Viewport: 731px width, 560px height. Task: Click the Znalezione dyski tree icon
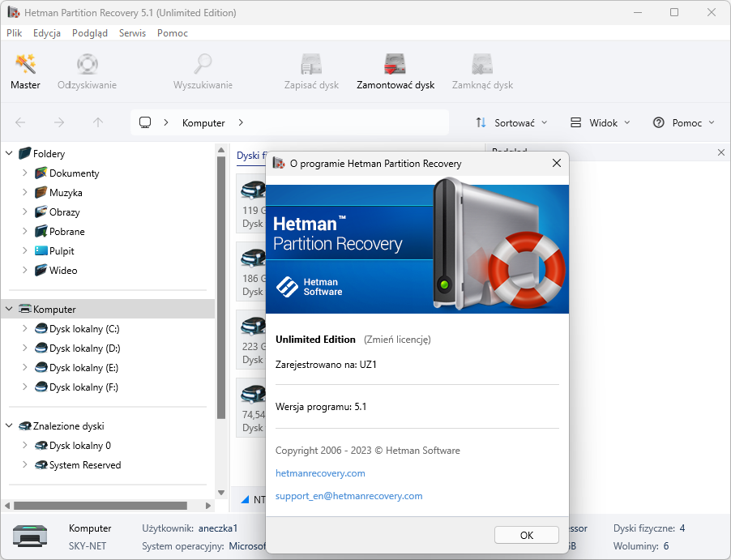(x=24, y=425)
